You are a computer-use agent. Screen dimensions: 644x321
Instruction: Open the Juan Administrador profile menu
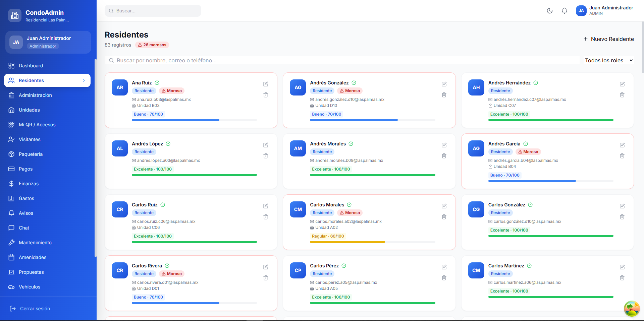604,11
